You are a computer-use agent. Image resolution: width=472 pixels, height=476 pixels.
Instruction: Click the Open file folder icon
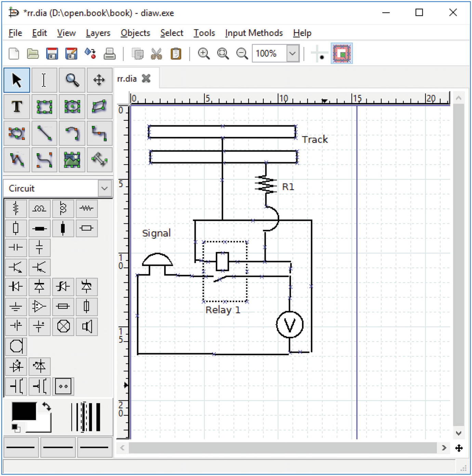(x=33, y=54)
